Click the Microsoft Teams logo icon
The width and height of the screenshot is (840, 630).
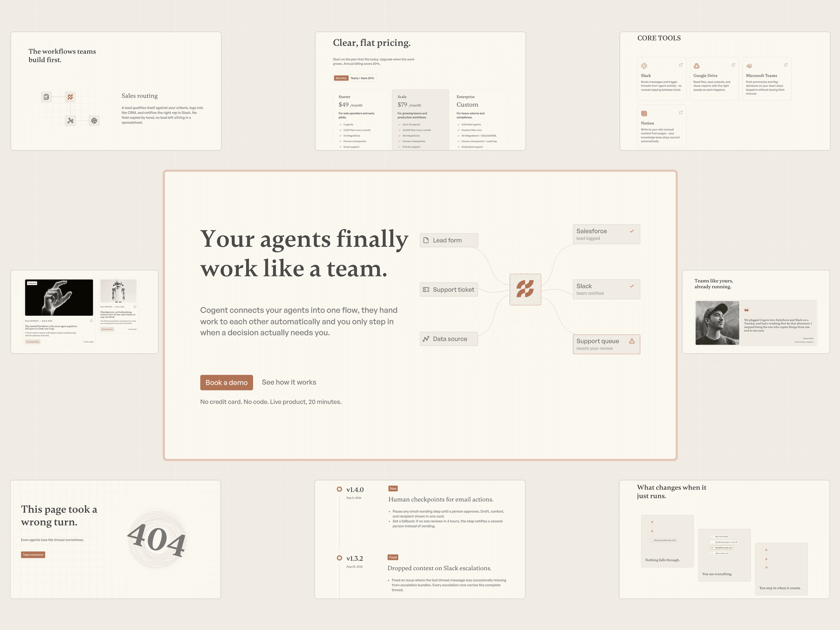[749, 66]
